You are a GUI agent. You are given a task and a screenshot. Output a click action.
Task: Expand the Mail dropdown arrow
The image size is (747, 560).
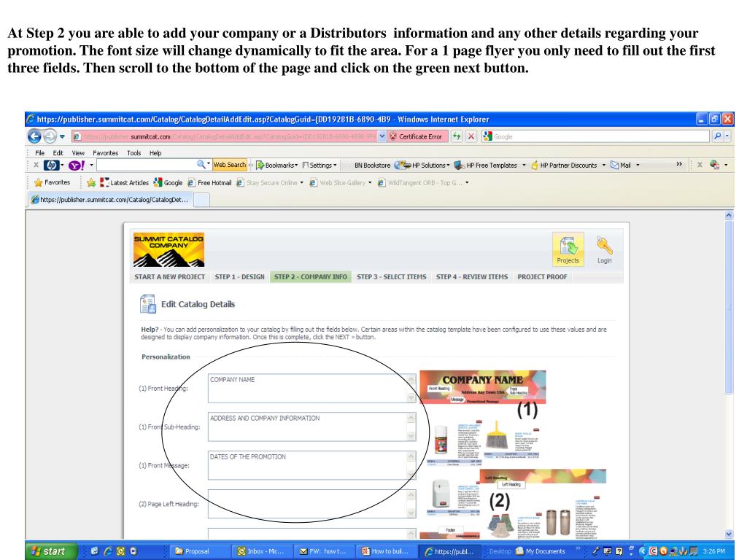point(638,166)
